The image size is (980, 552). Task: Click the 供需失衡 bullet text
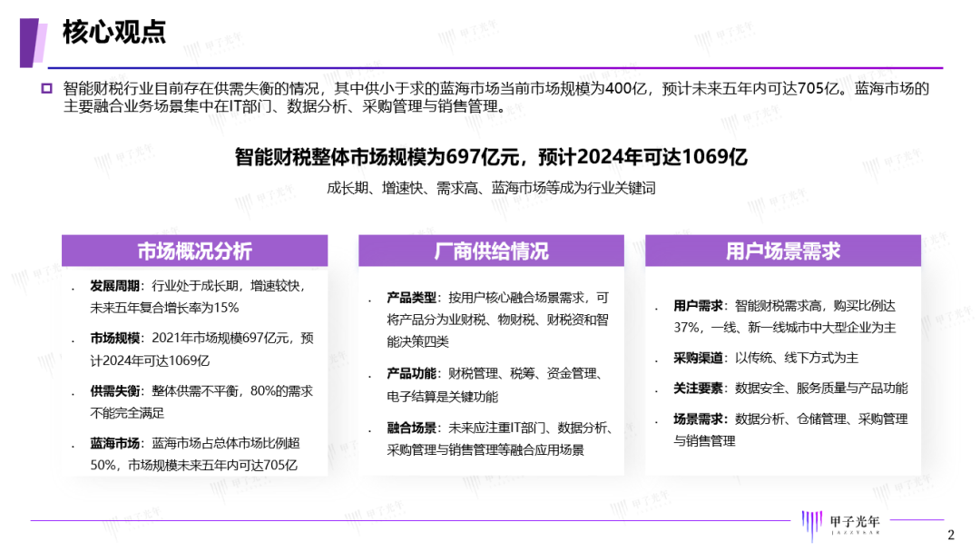(201, 402)
